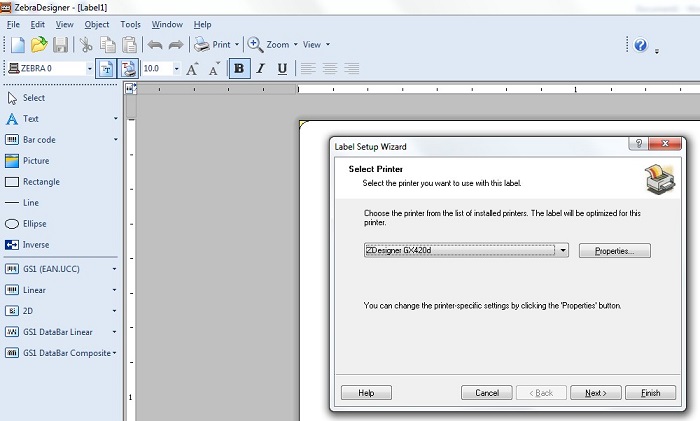This screenshot has height=421, width=700.
Task: Save the label with floppy disk icon
Action: [x=60, y=45]
